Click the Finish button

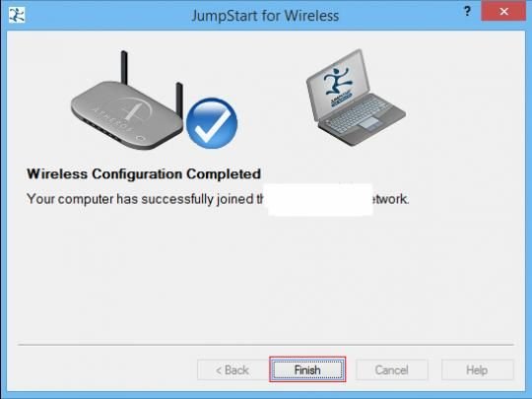point(307,369)
